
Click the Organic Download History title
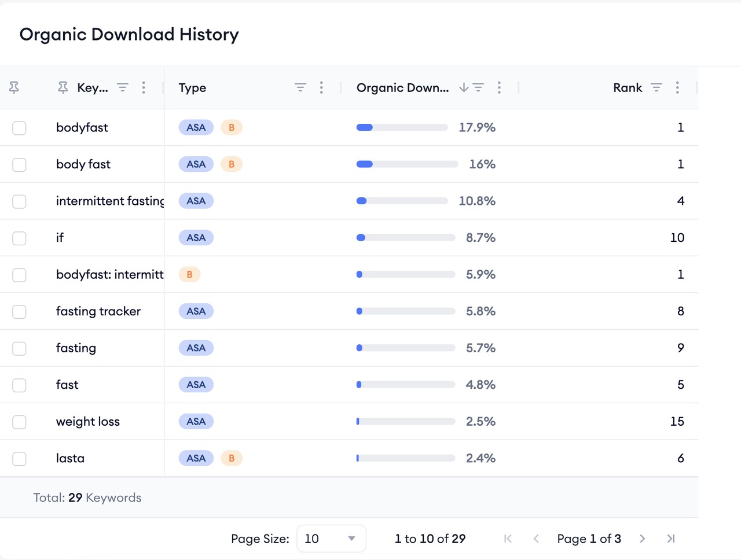click(x=129, y=34)
